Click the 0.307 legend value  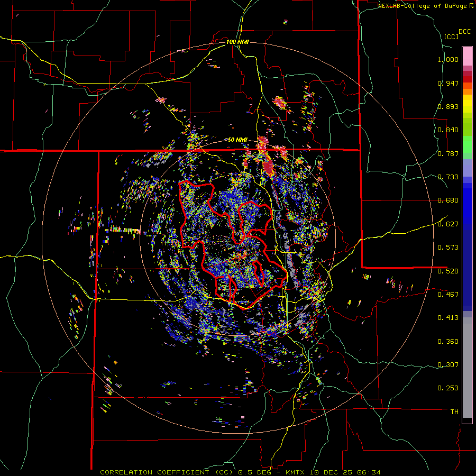[448, 365]
